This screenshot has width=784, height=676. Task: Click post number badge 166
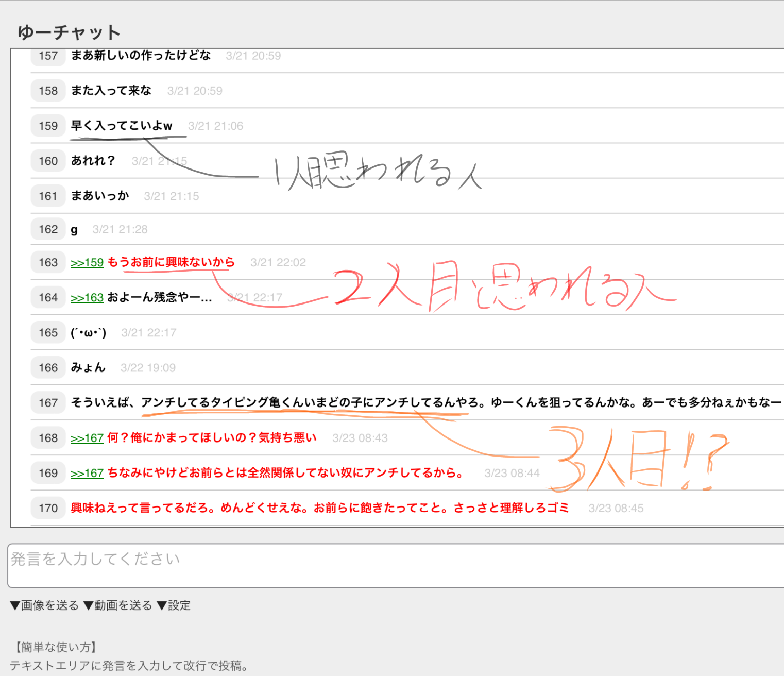tap(48, 368)
